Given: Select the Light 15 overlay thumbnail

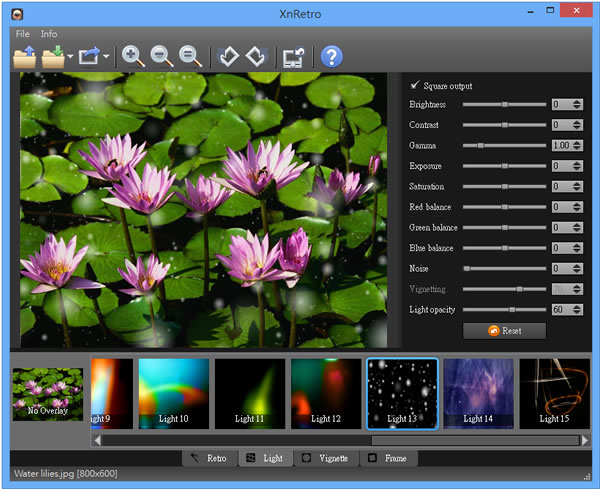Looking at the screenshot, I should [x=554, y=394].
